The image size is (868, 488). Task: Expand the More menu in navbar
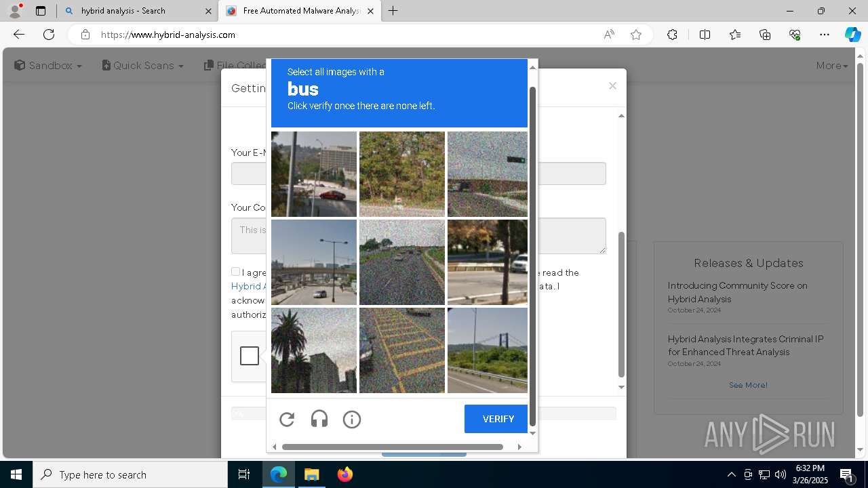tap(832, 66)
